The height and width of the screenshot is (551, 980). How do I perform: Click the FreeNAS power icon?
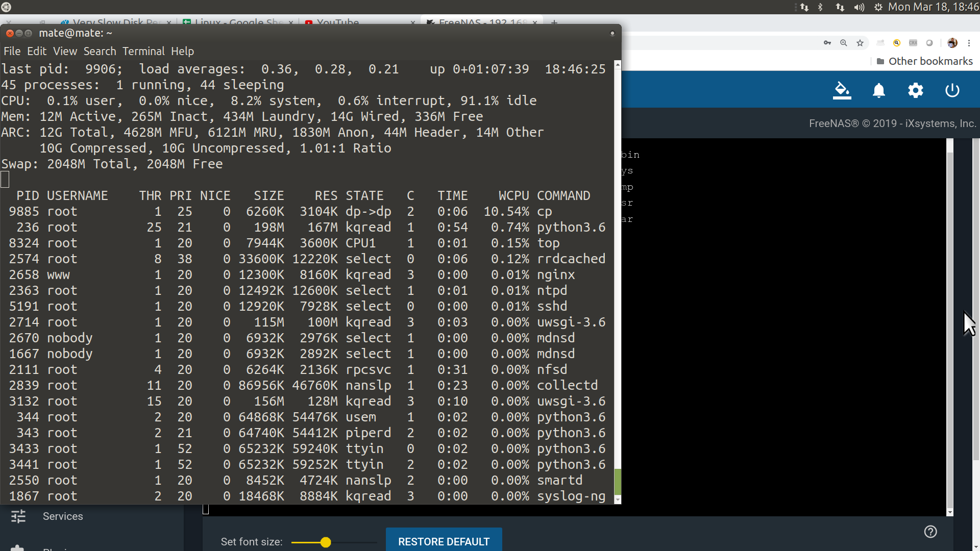pyautogui.click(x=952, y=91)
